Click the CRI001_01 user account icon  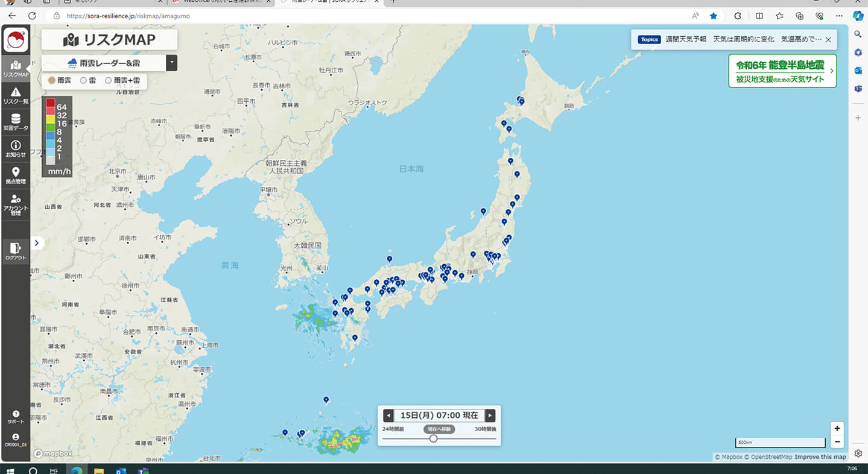coord(16,440)
